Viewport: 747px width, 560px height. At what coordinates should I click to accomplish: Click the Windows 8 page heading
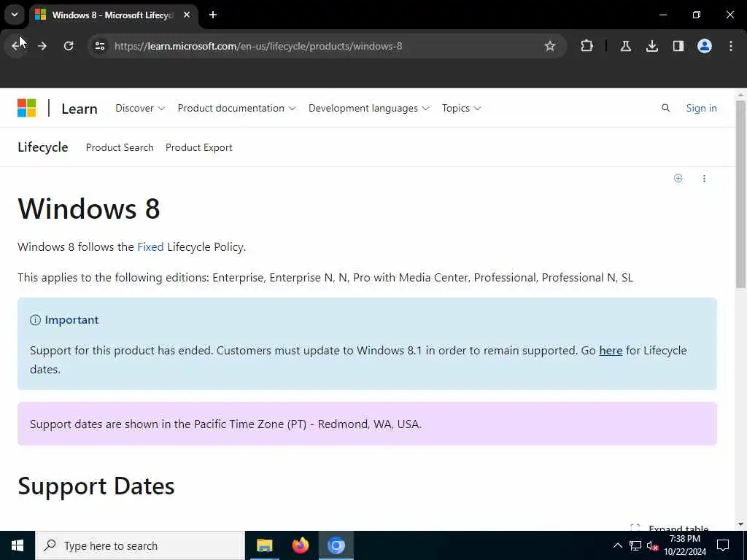(x=89, y=209)
